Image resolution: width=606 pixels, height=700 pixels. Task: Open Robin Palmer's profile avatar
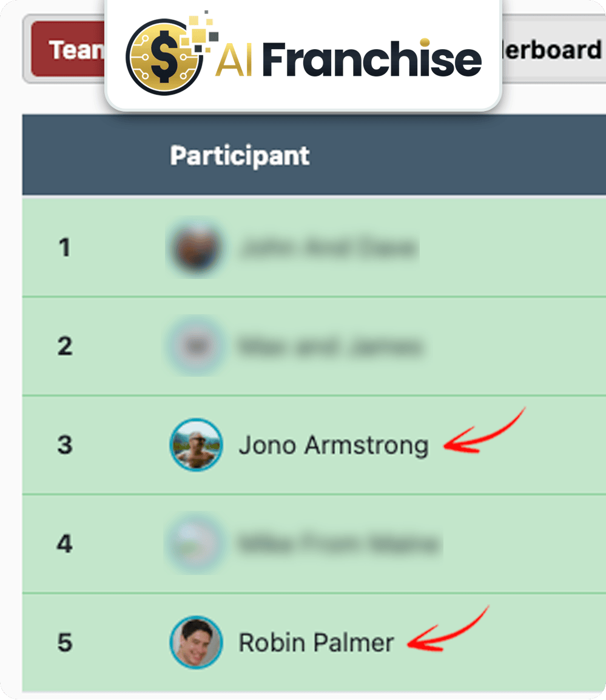pyautogui.click(x=196, y=642)
